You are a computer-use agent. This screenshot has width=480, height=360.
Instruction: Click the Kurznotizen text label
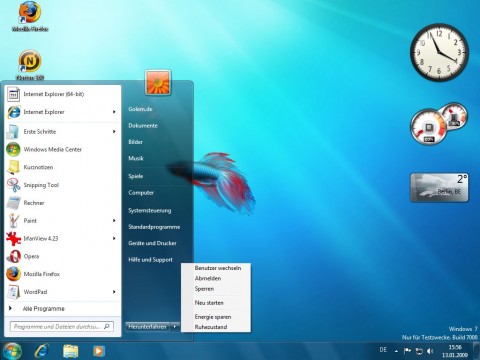pos(38,167)
